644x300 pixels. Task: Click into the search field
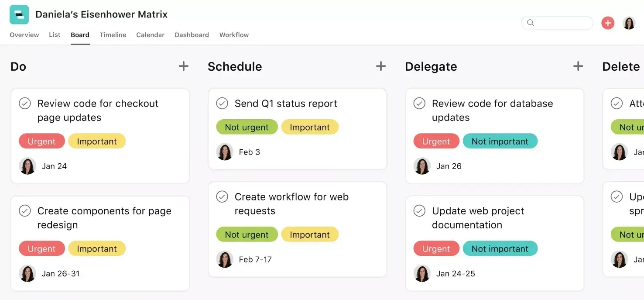tap(557, 23)
